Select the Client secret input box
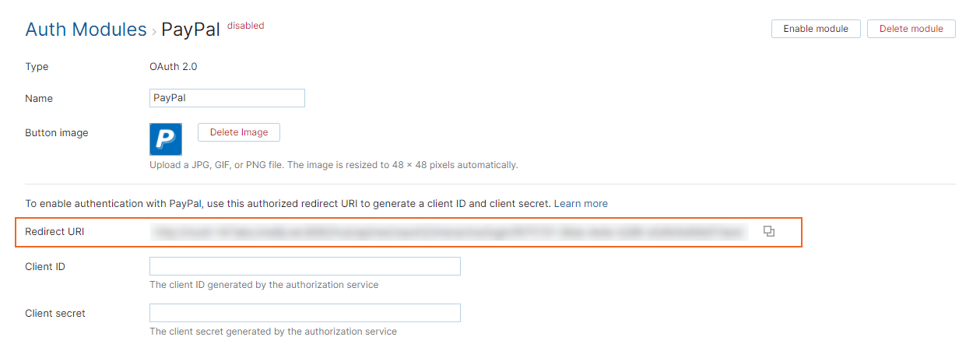980x344 pixels. pos(304,313)
